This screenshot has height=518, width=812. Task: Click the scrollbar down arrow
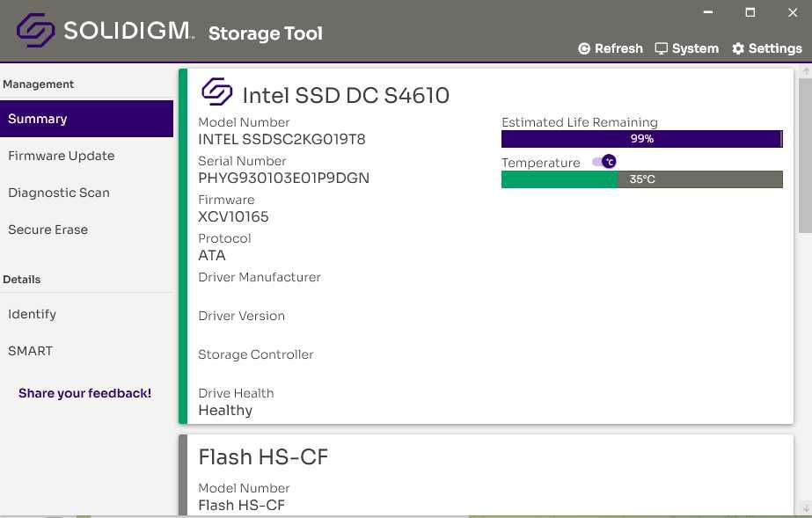pos(806,507)
